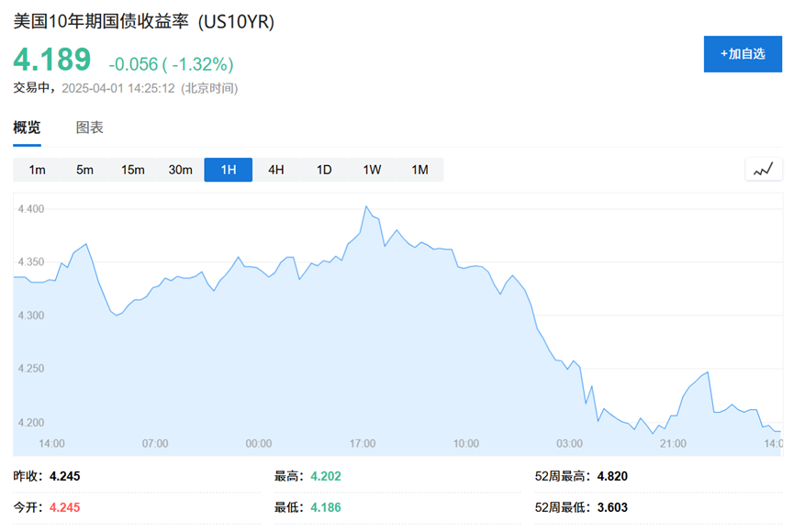The height and width of the screenshot is (532, 794).
Task: Click the timestamp 2025-04-01 14:25:12
Action: (x=118, y=89)
